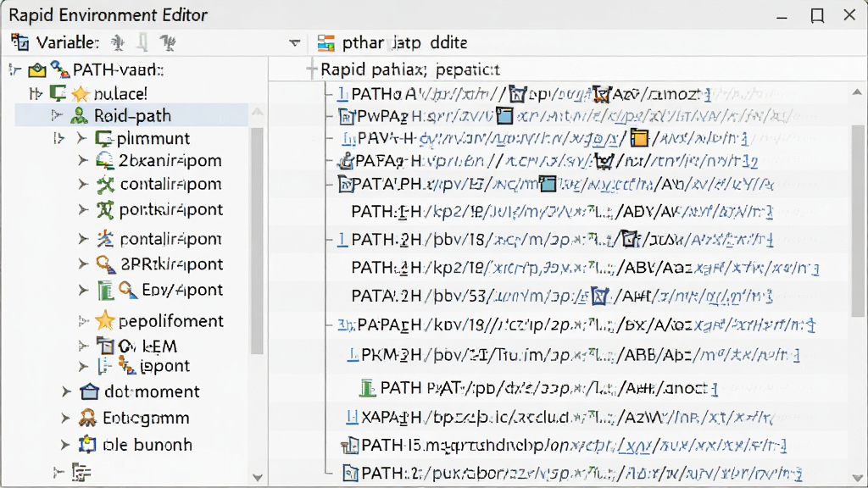Click the monitor icon in the nulace! row

(x=58, y=93)
